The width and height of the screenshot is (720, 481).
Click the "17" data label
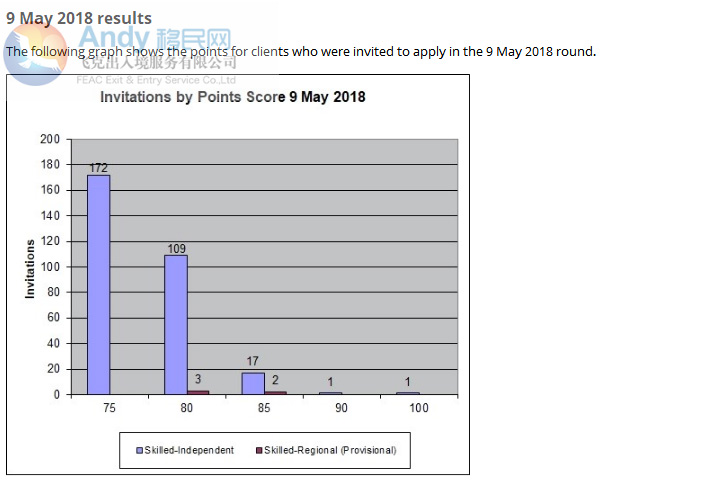click(x=253, y=362)
